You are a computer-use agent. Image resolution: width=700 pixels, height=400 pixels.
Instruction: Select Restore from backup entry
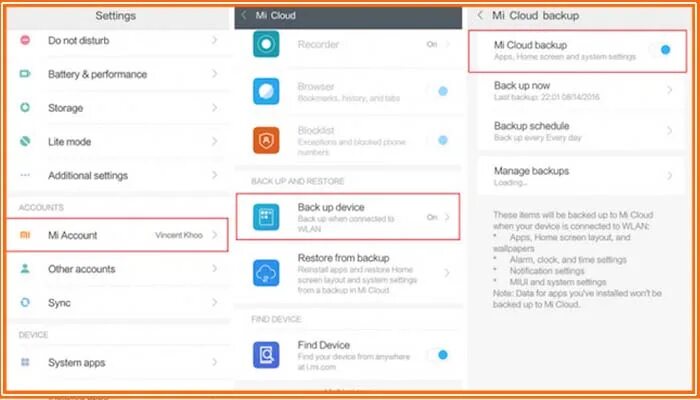348,273
